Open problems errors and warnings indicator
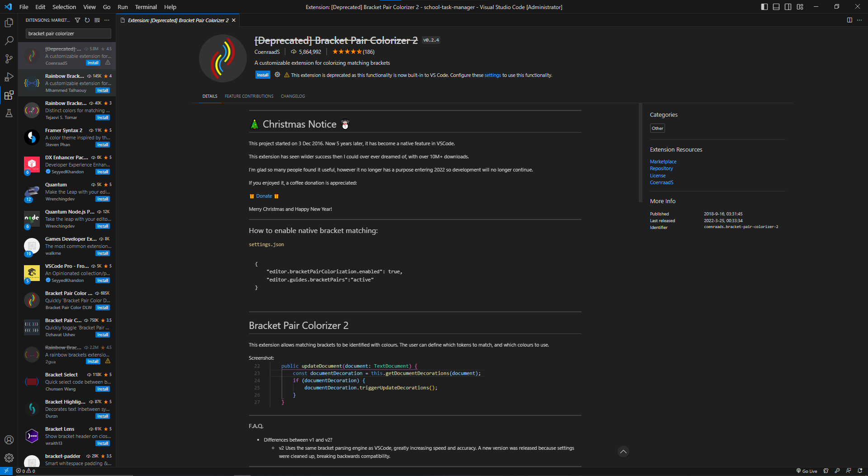Image resolution: width=868 pixels, height=476 pixels. click(26, 471)
